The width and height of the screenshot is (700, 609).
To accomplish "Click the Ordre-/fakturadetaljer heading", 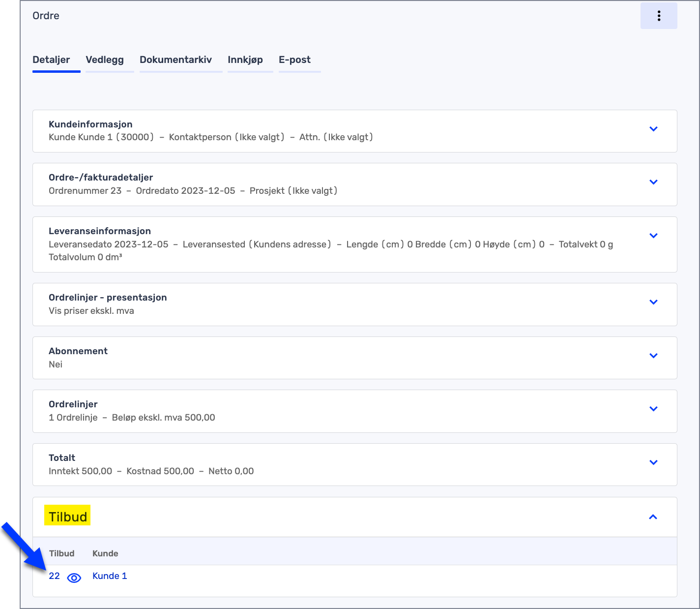I will pos(101,178).
